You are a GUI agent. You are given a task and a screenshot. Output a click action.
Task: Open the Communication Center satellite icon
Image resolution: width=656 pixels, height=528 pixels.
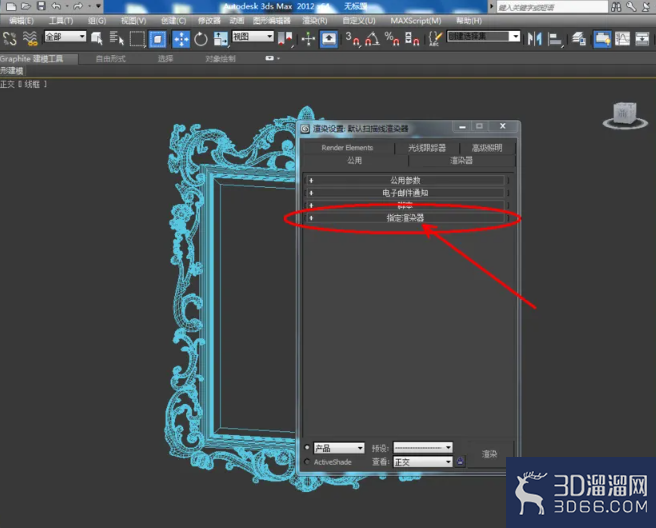coord(646,6)
